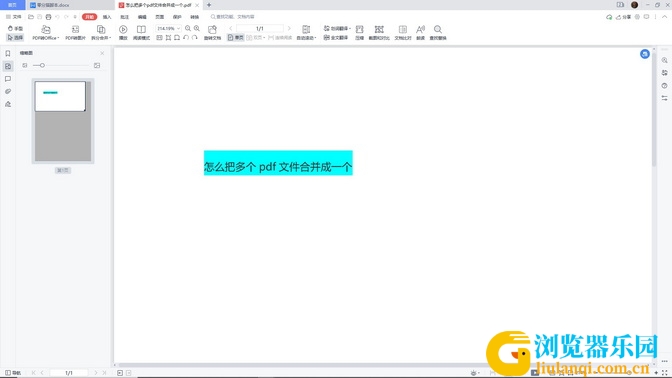This screenshot has width=672, height=378.
Task: Open the find and replace tool
Action: pos(438,33)
